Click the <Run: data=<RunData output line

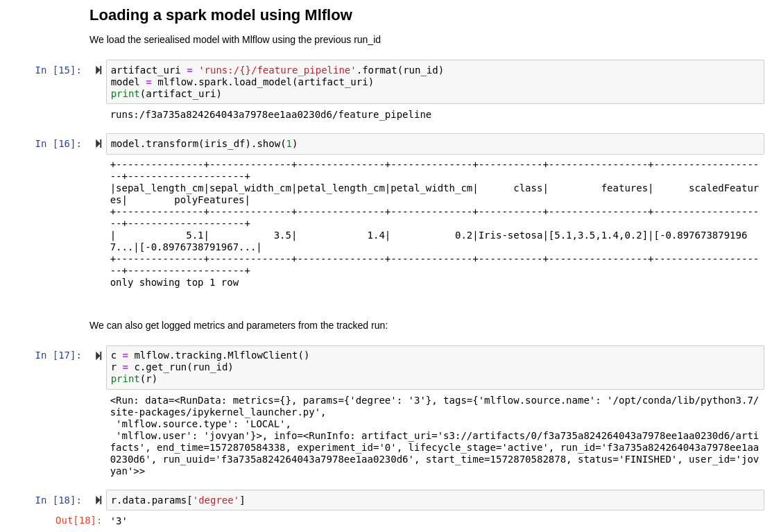[x=434, y=401]
